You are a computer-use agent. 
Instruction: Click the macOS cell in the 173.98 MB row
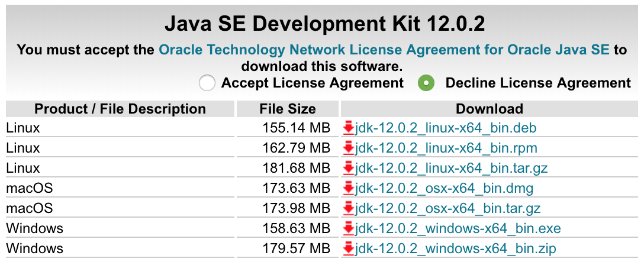click(x=120, y=209)
